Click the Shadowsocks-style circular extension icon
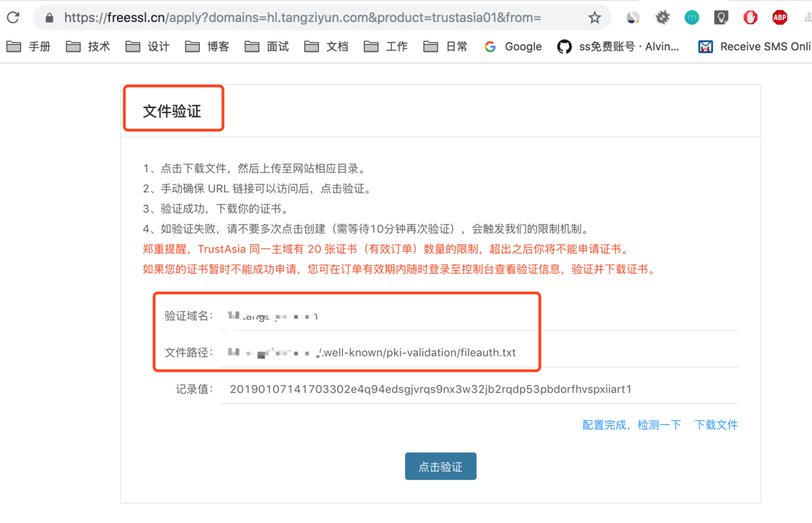This screenshot has height=523, width=812. [633, 17]
